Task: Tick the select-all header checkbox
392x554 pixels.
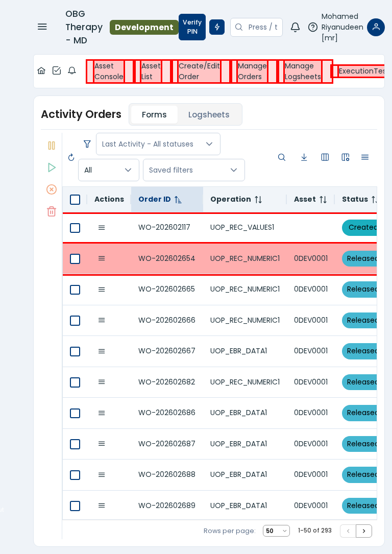Action: (x=75, y=200)
